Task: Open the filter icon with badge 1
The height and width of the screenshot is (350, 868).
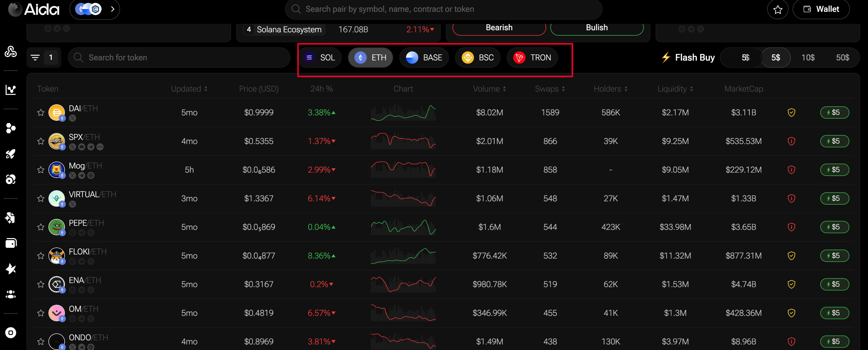Action: coord(43,57)
